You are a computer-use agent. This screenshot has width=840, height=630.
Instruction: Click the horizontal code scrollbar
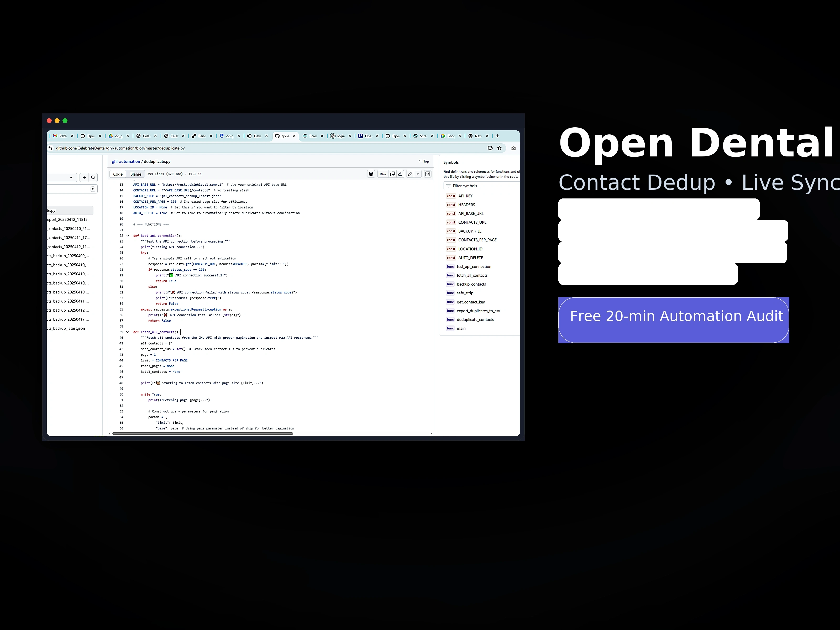pyautogui.click(x=202, y=433)
